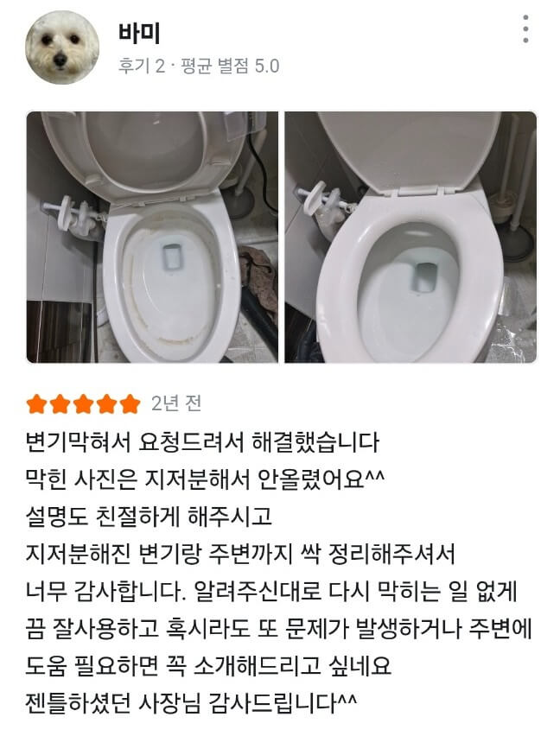This screenshot has height=736, width=560.
Task: Click review line 설명도 친절하게 해주시고
Action: [149, 517]
